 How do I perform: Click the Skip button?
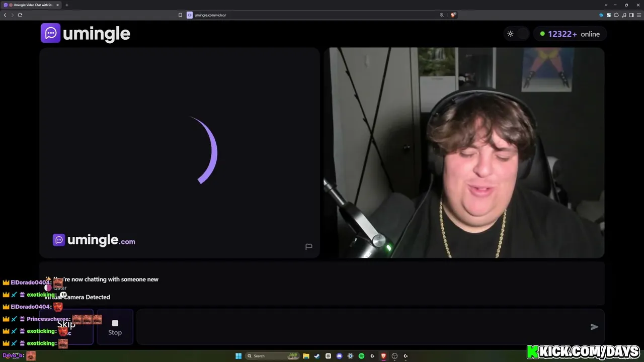(x=66, y=327)
